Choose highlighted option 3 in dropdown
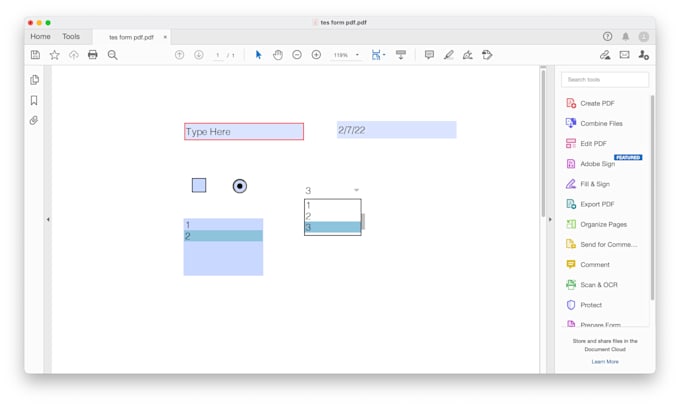Screen dimensions: 680x406 pos(332,227)
